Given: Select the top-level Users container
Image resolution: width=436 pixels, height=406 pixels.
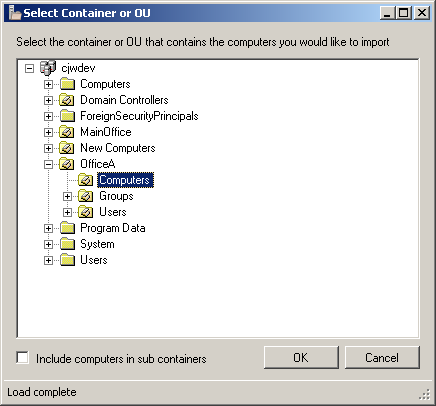Looking at the screenshot, I should pos(94,260).
